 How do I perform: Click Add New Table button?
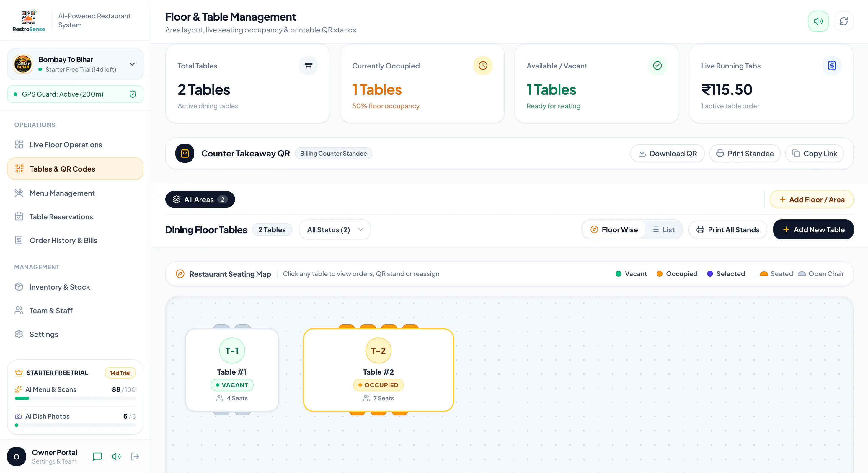coord(813,230)
